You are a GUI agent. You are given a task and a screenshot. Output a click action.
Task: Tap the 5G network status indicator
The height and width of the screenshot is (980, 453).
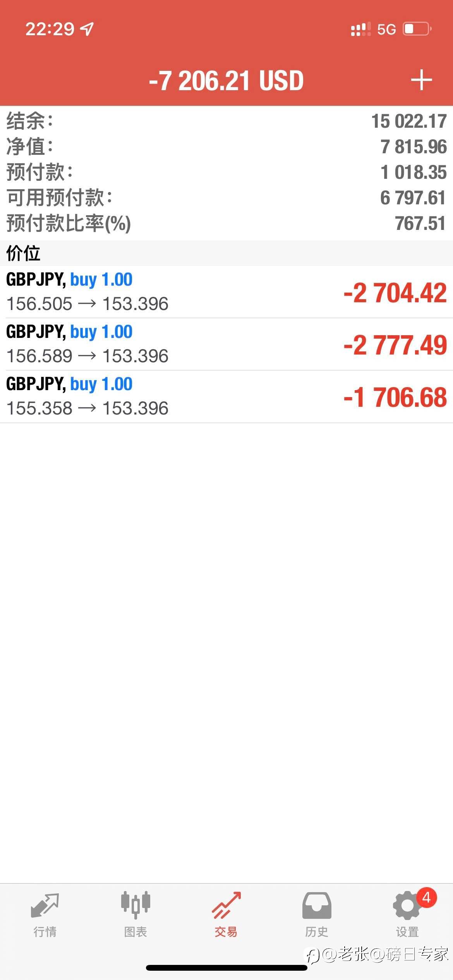click(x=386, y=29)
